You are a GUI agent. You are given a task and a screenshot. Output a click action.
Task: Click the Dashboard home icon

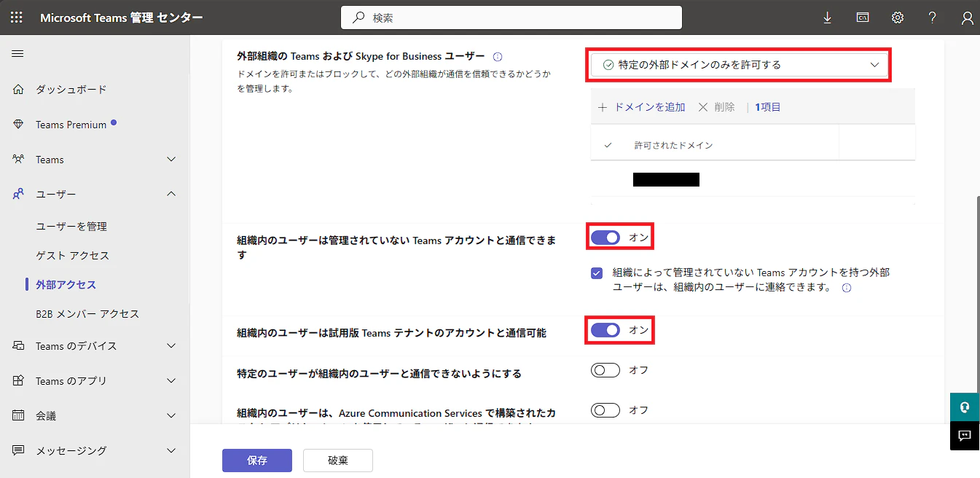pos(19,90)
